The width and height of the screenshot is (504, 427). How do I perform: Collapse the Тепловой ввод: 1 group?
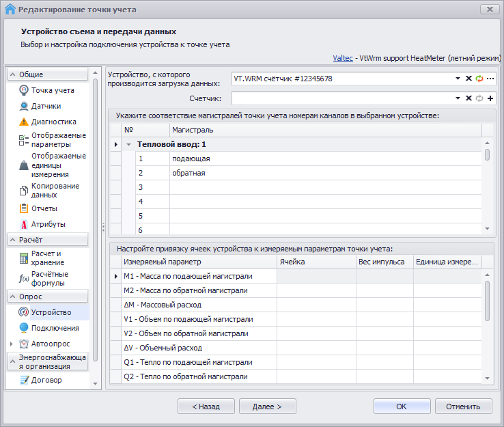pyautogui.click(x=128, y=145)
